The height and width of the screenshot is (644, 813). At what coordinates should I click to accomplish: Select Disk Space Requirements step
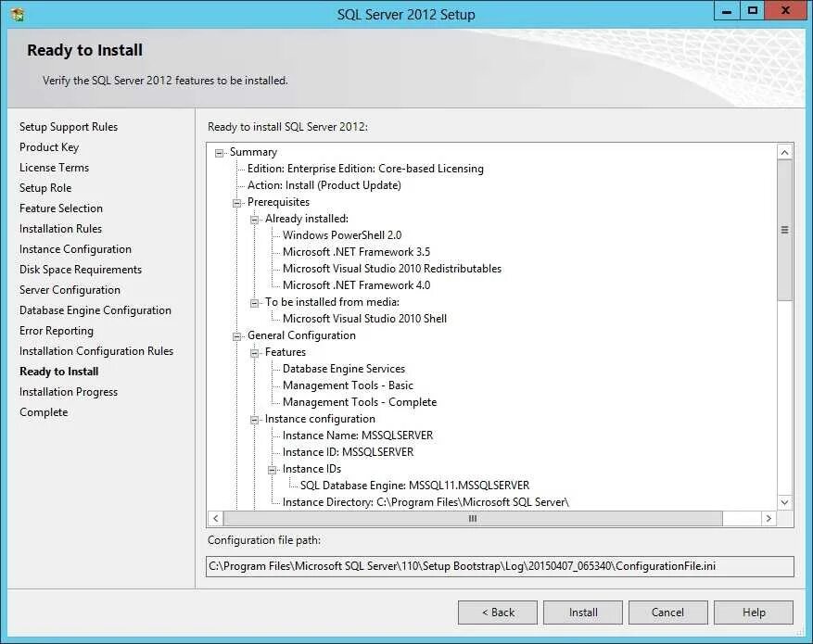pos(81,270)
